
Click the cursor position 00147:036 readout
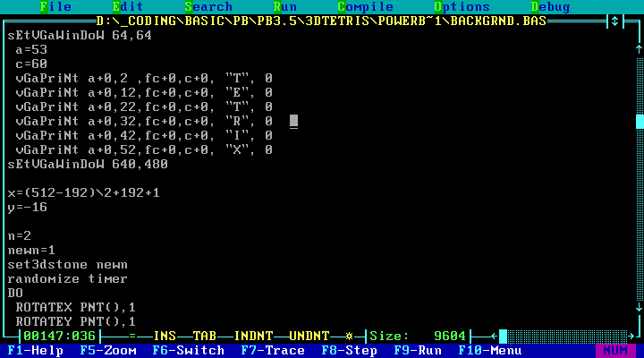60,337
